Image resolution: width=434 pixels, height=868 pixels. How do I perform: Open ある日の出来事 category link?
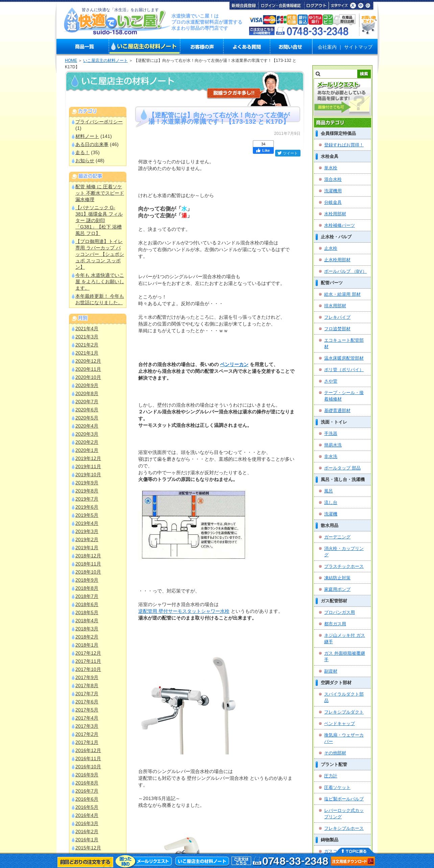(92, 144)
